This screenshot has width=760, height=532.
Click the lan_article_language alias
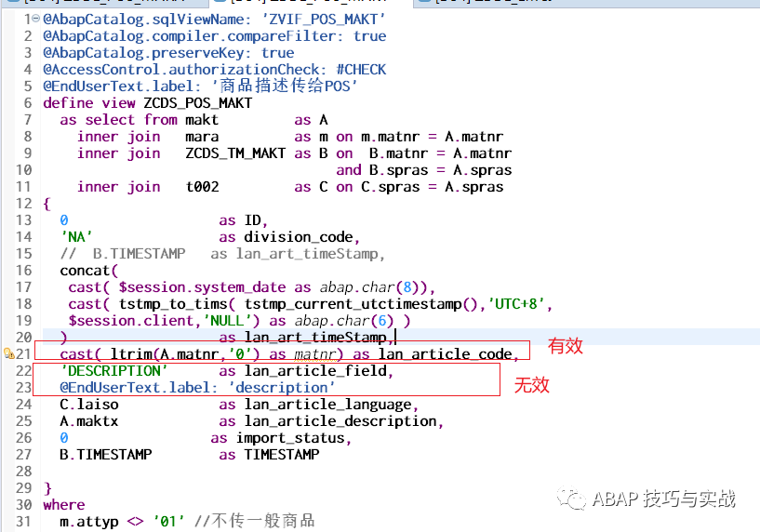pos(328,405)
